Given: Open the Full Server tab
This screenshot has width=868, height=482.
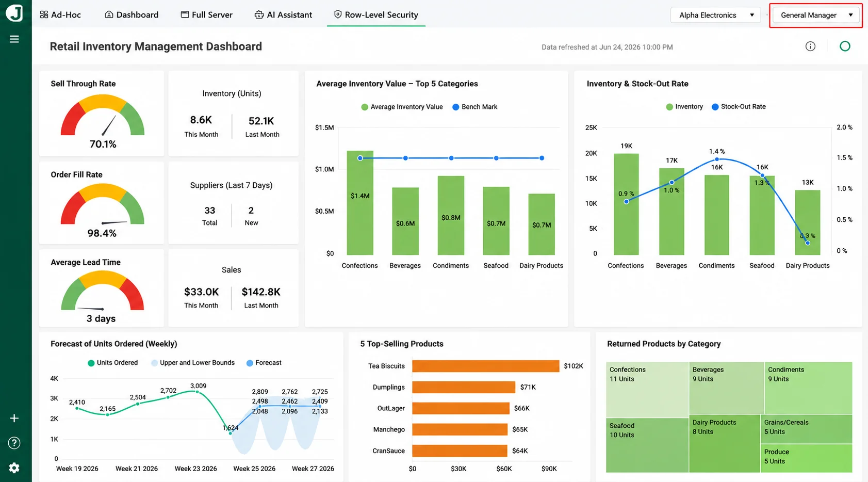Looking at the screenshot, I should [x=206, y=14].
